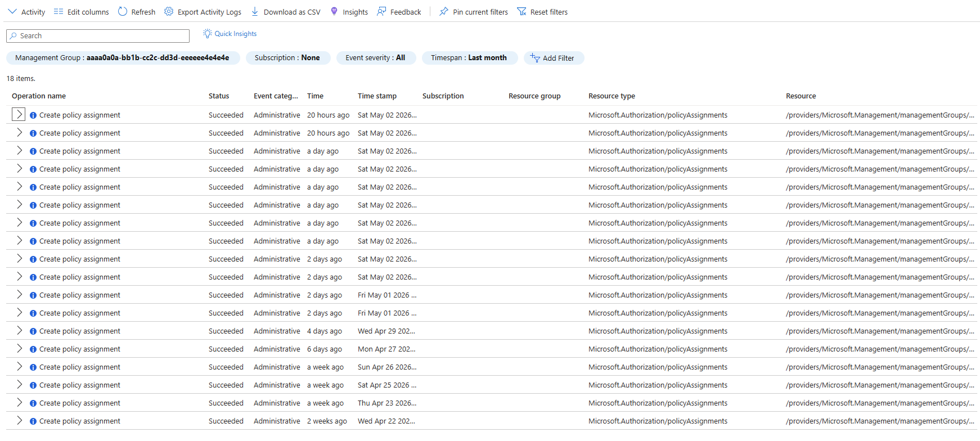
Task: Expand the row with the outlined chevron
Action: tap(19, 114)
